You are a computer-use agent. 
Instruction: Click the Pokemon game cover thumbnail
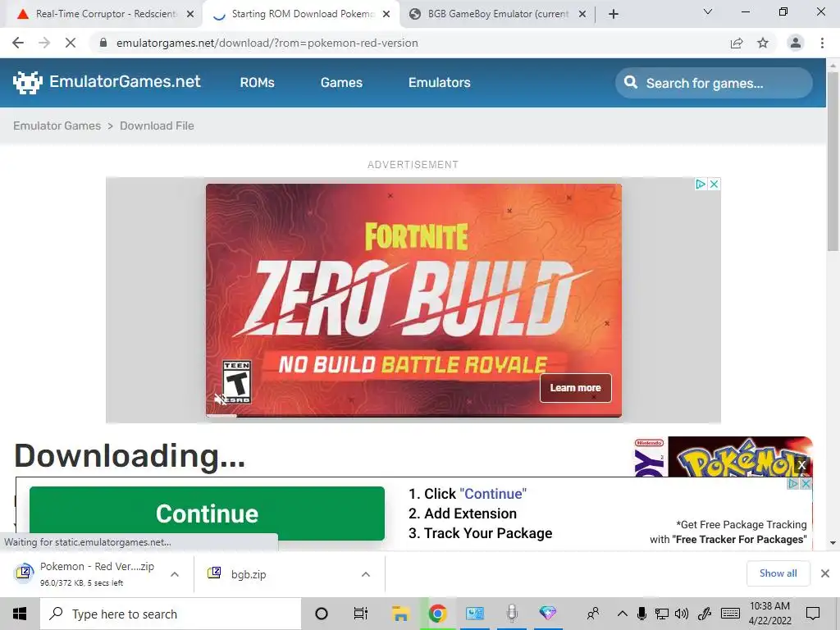(x=724, y=457)
